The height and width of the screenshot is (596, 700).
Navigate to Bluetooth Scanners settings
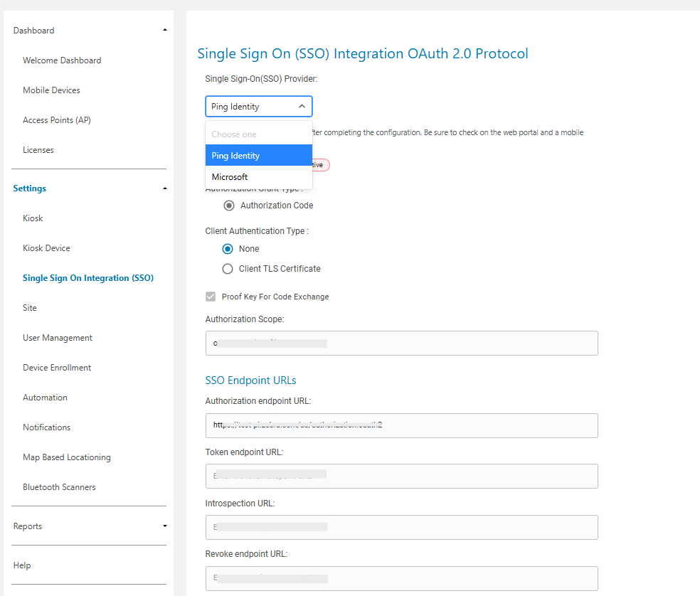point(59,487)
